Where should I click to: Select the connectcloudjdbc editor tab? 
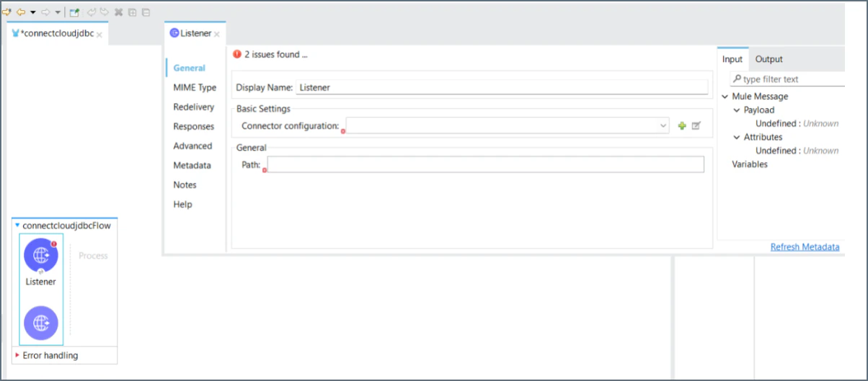[x=58, y=34]
